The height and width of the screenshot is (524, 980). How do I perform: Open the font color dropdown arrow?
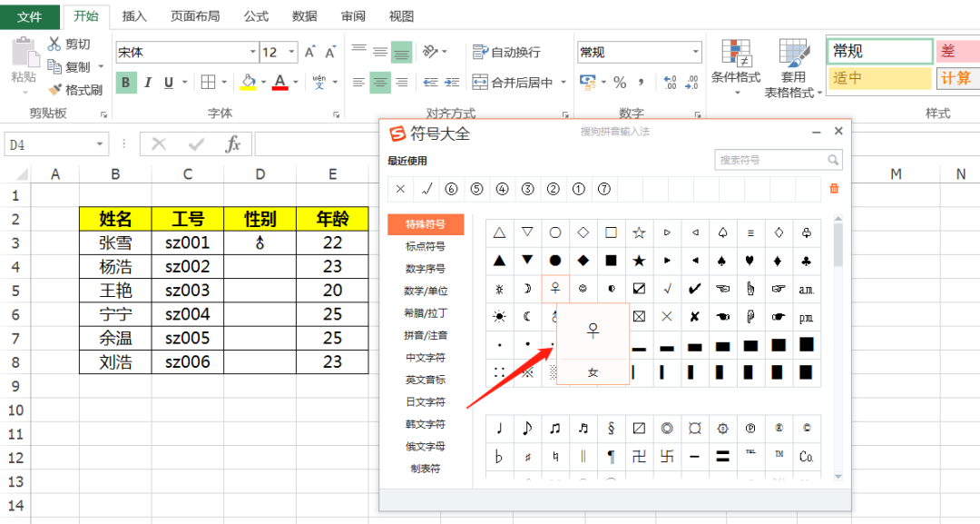click(296, 83)
